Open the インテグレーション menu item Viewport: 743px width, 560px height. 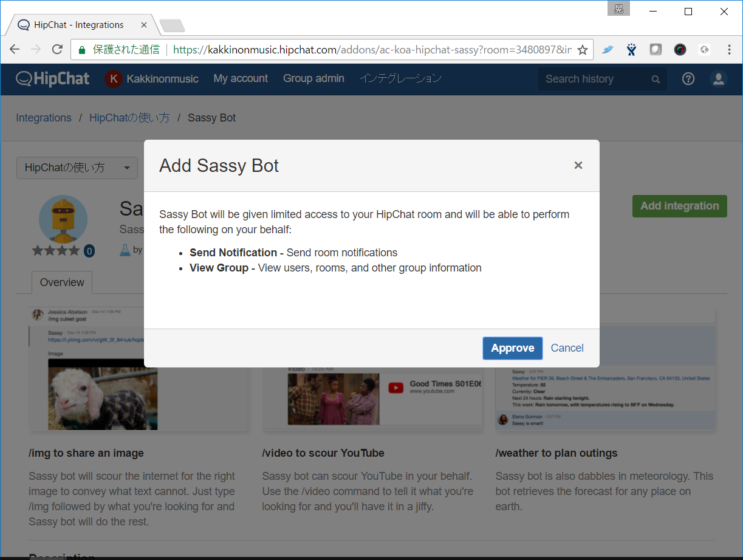click(x=400, y=78)
